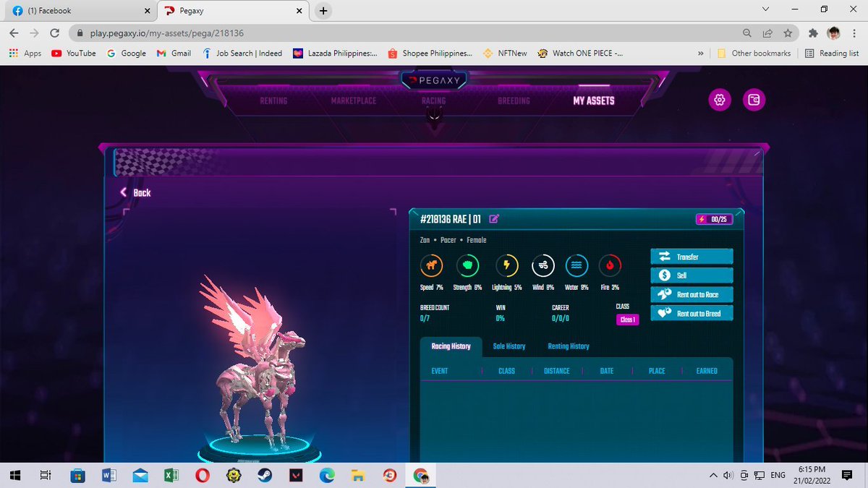This screenshot has height=488, width=868.
Task: Click the browser address bar
Action: (405, 33)
